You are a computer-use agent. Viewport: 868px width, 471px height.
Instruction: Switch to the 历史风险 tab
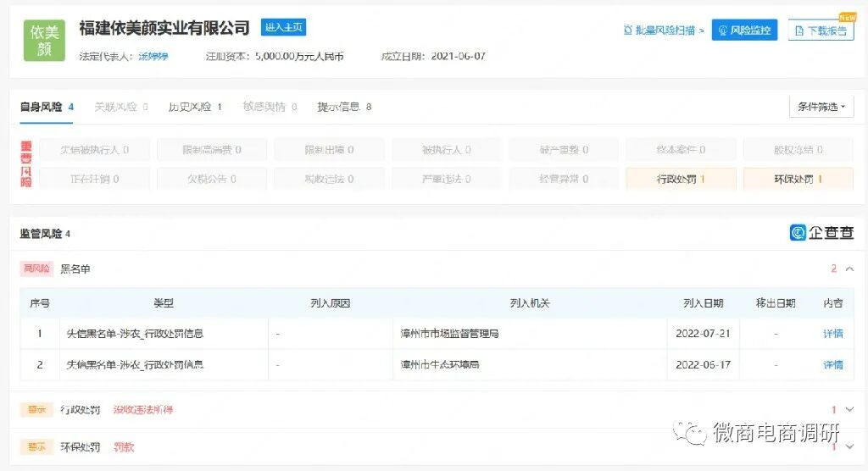pyautogui.click(x=195, y=107)
